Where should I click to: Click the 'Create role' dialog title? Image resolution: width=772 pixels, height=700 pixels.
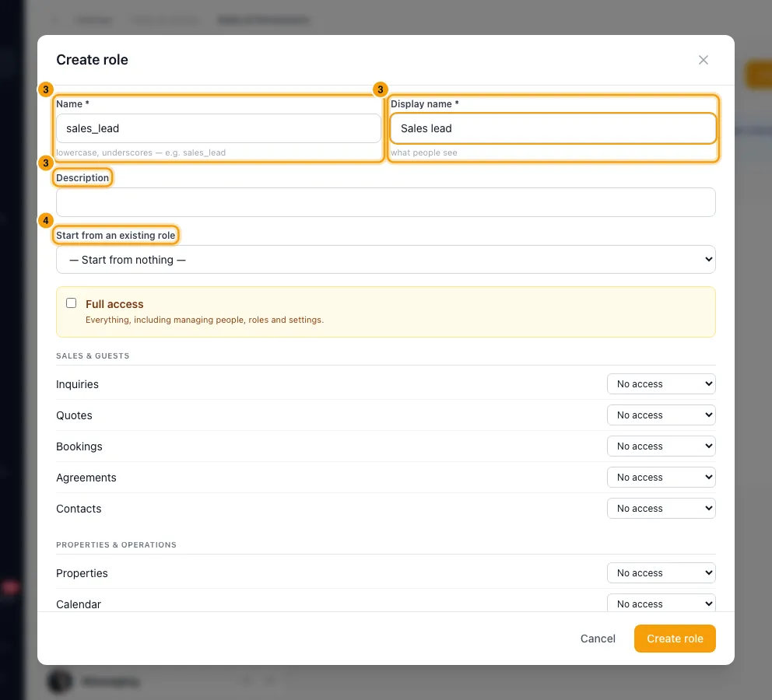click(x=92, y=60)
